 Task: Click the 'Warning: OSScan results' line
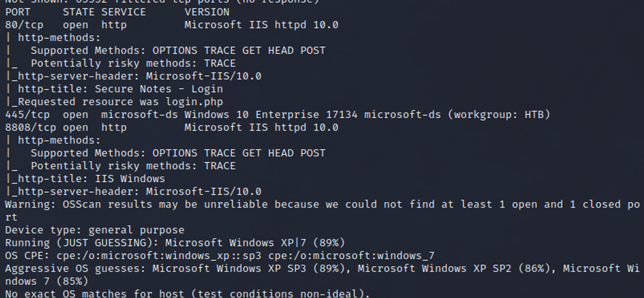322,211
